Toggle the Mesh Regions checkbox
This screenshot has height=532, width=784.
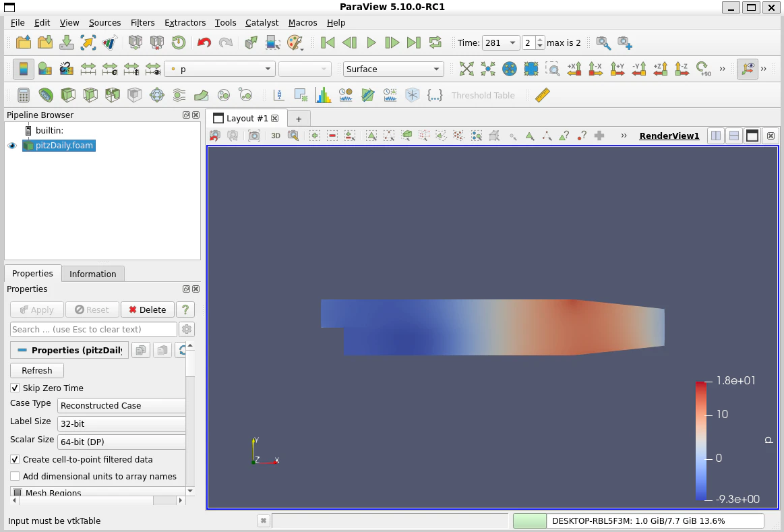[x=18, y=493]
